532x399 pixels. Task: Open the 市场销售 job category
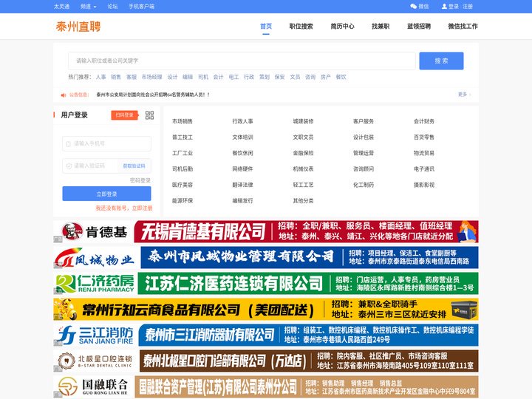point(183,121)
